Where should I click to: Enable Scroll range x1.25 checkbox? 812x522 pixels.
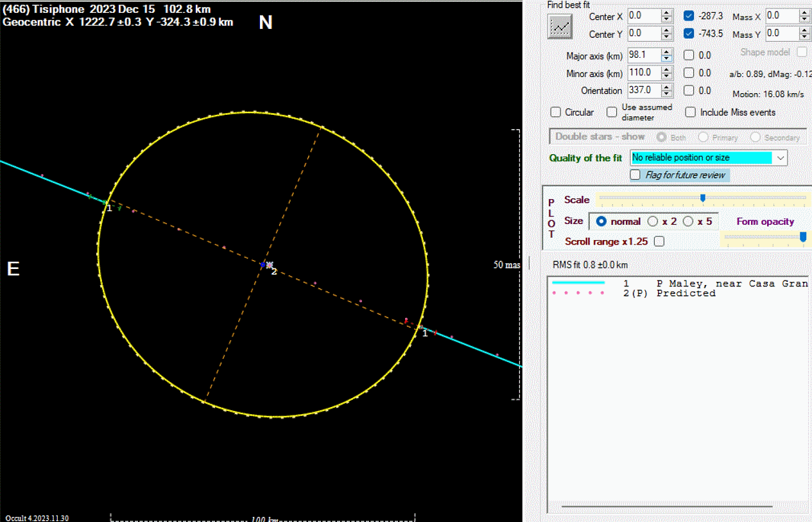659,241
